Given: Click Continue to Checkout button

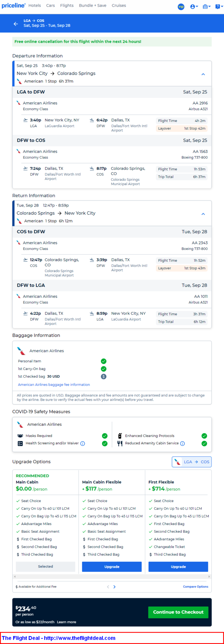Looking at the screenshot, I should (178, 612).
